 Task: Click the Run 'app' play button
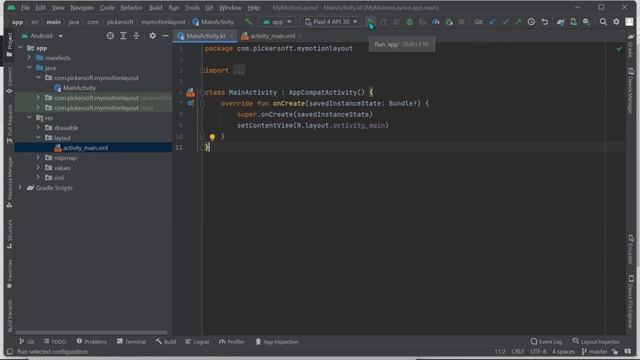click(371, 22)
